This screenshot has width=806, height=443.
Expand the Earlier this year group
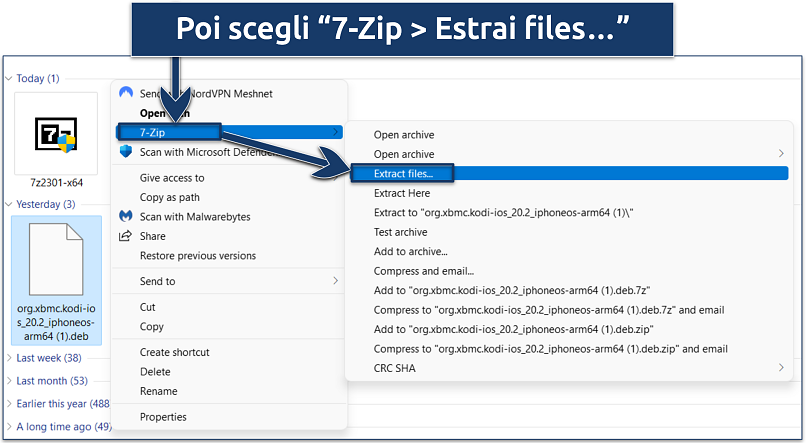[9, 404]
